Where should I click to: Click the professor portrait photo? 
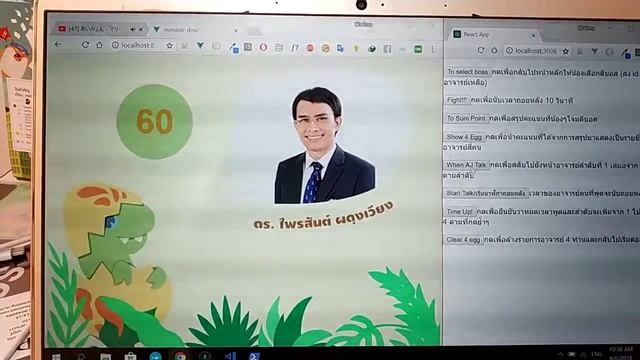(324, 145)
